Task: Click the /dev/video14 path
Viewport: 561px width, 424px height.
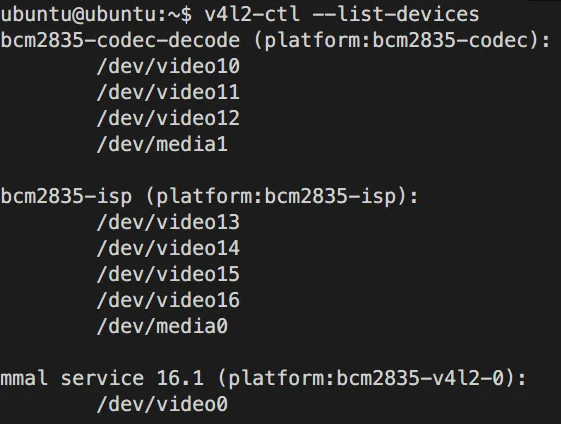Action: tap(168, 248)
